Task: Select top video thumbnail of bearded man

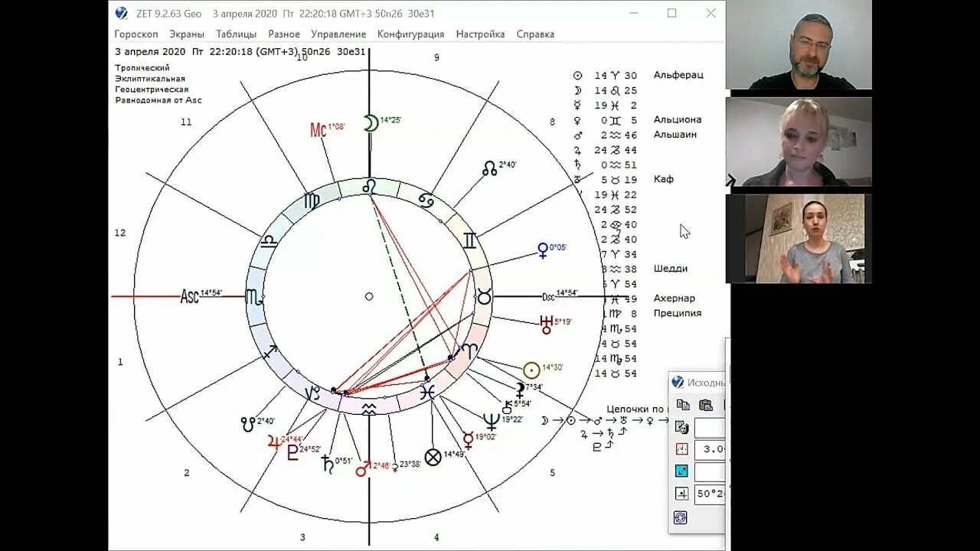Action: coord(799,45)
